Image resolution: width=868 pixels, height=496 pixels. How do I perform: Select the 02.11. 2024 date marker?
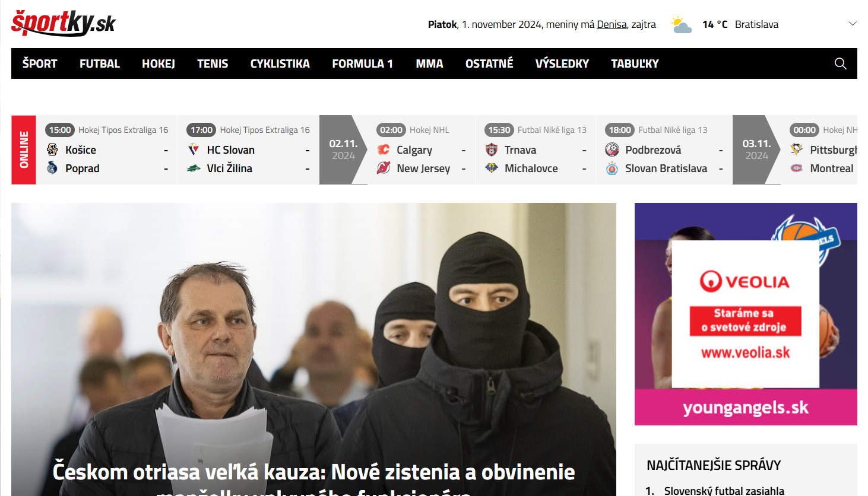343,150
